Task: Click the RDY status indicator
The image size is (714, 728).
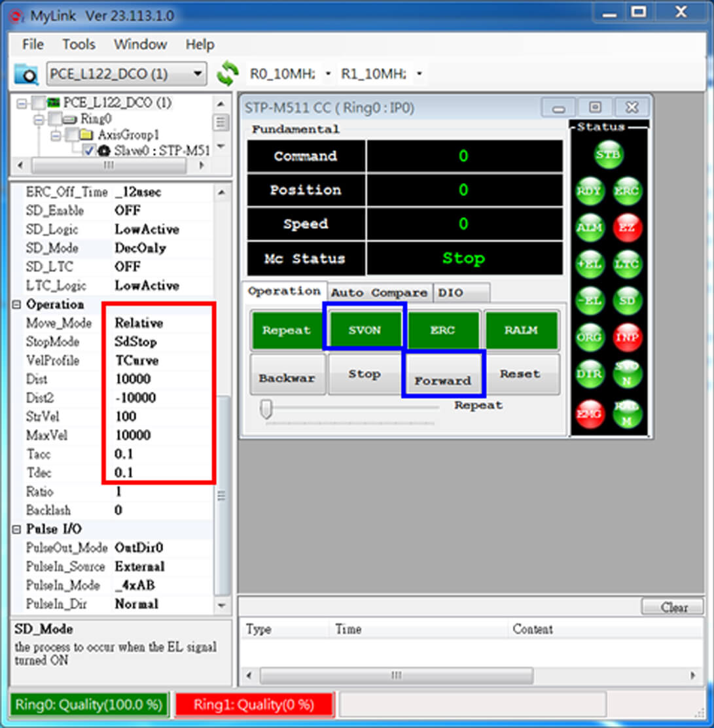Action: [x=590, y=191]
